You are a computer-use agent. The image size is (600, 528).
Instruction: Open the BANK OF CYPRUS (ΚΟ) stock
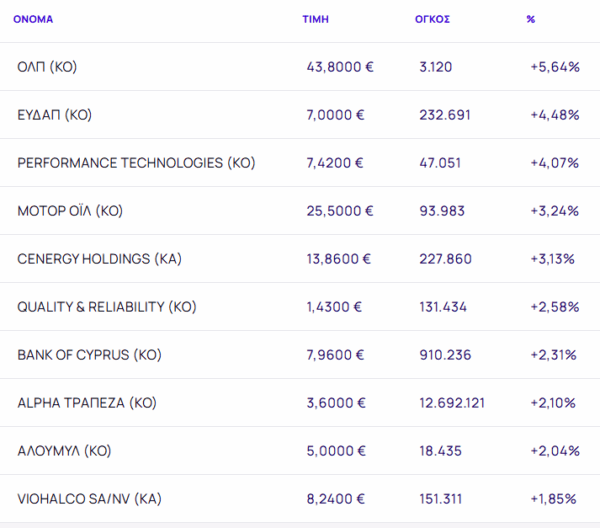89,355
